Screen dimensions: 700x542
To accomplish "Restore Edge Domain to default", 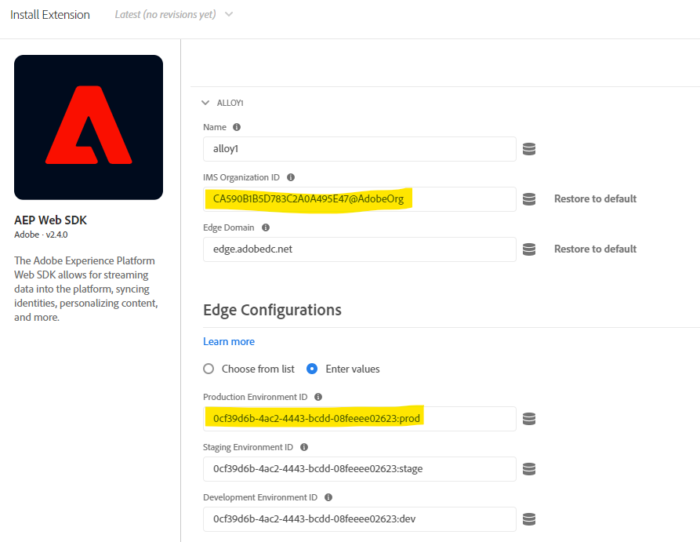I will pyautogui.click(x=595, y=249).
